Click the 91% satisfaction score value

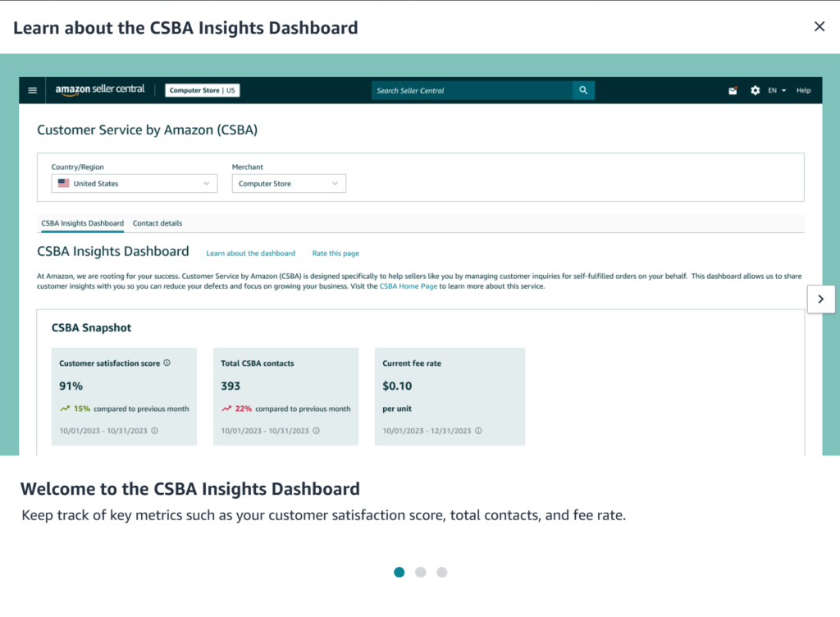point(71,386)
